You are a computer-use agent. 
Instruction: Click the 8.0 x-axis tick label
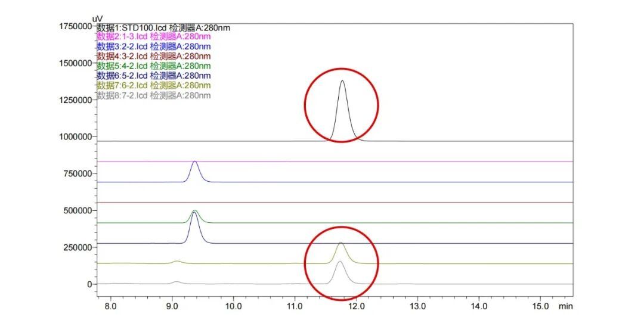tap(110, 306)
